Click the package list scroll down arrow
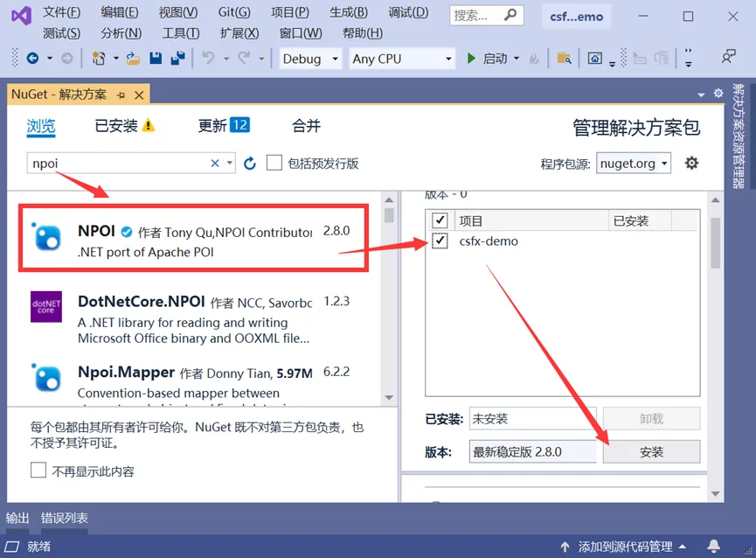 [389, 397]
